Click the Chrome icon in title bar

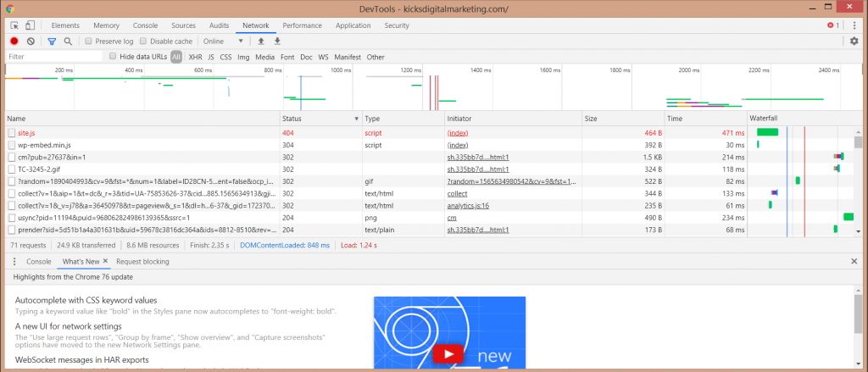click(10, 8)
